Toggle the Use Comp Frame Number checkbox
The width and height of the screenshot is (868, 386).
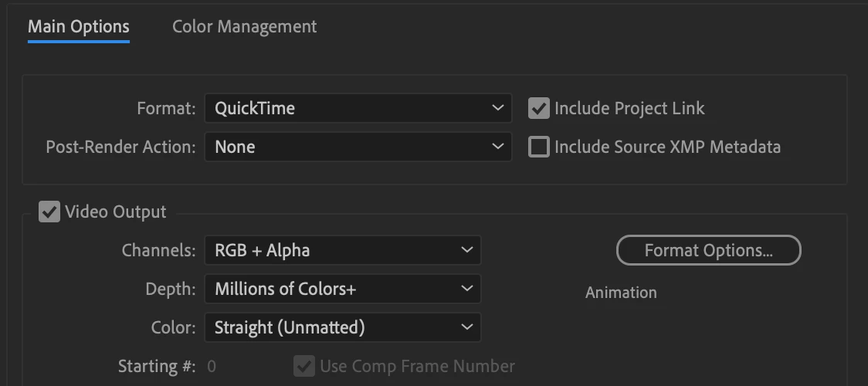coord(303,366)
